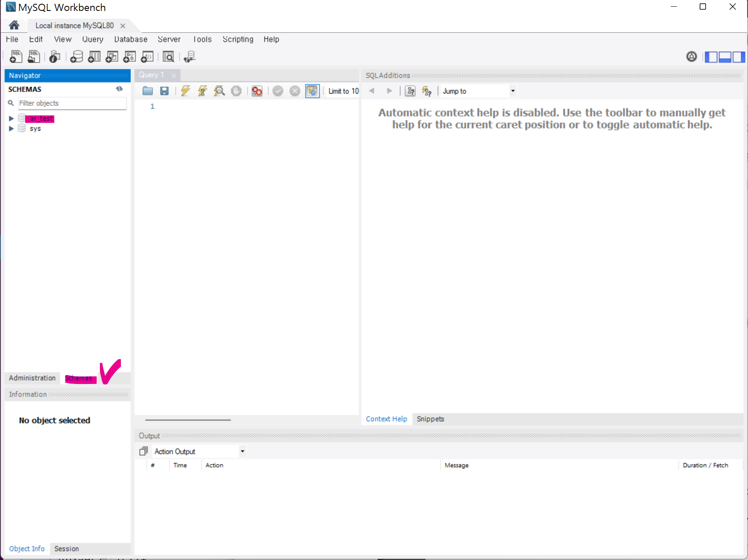The height and width of the screenshot is (560, 748).
Task: Toggle continue on error for scripts
Action: (x=257, y=91)
